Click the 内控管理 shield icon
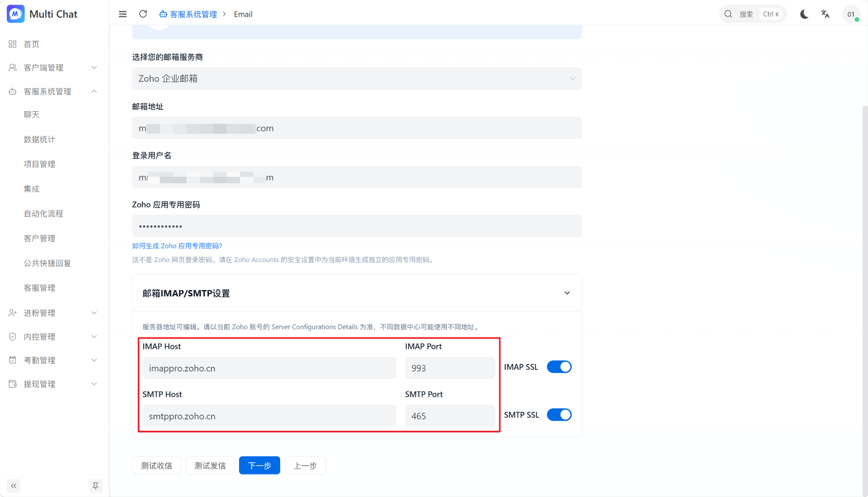Screen dimensions: 868x497 click(13, 337)
